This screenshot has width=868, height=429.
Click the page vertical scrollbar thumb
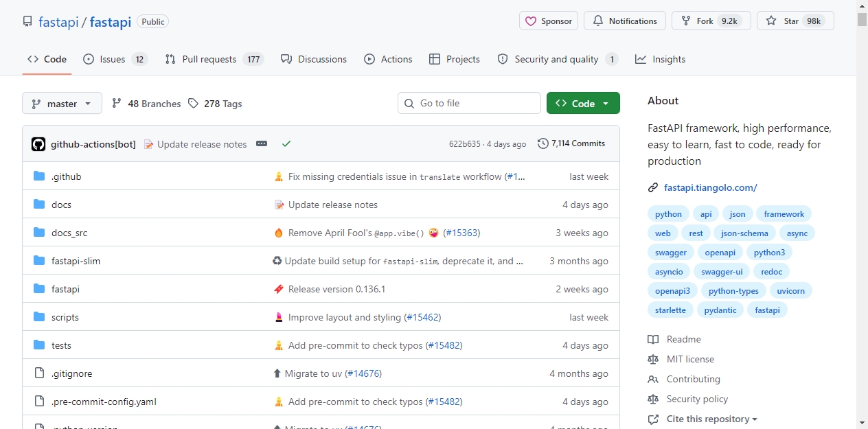(862, 19)
